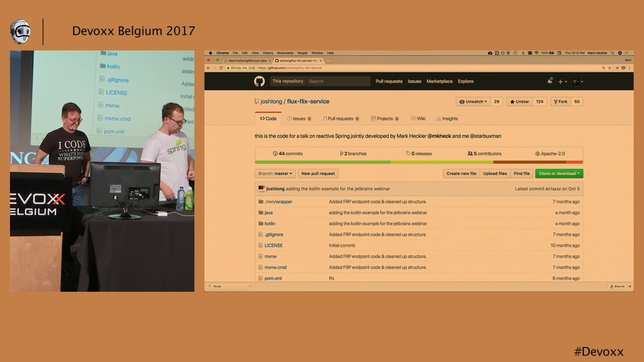Viewport: 644px width, 362px height.
Task: Open the 44 commits link
Action: (288, 154)
